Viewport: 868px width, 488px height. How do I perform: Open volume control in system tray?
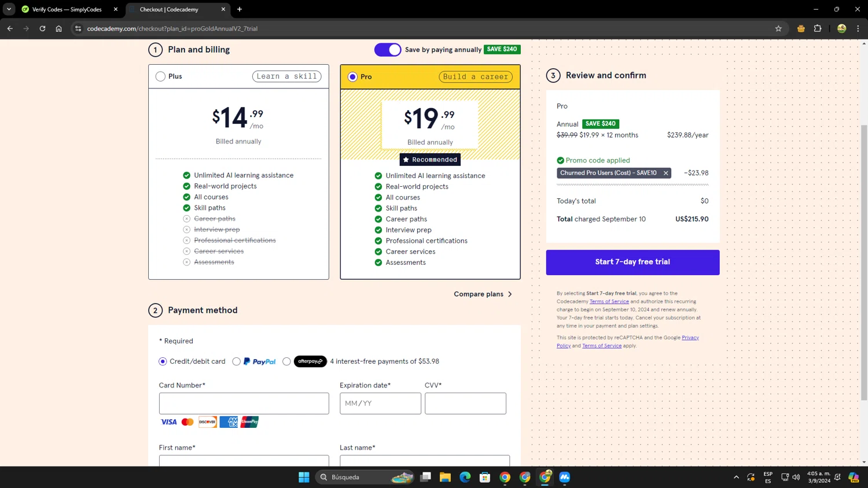pos(796,477)
